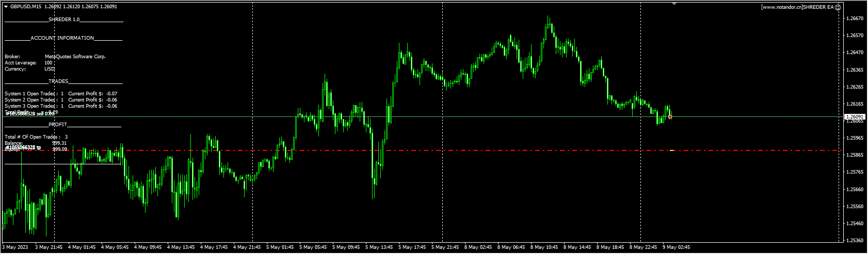This screenshot has width=868, height=254.
Task: Click the 'Currency:' label
Action: [15, 69]
